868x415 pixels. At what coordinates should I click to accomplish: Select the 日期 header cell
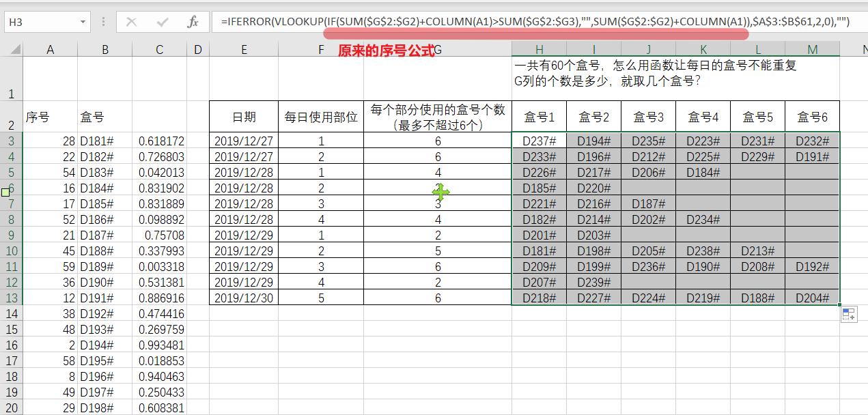tap(243, 116)
